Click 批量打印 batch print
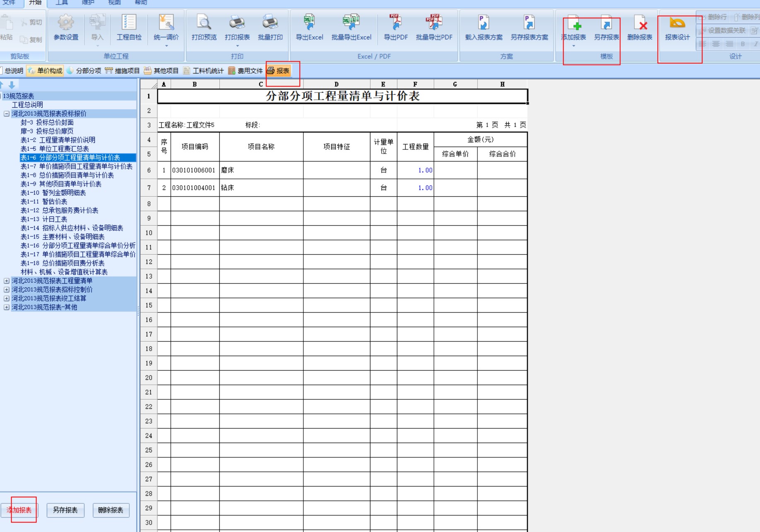This screenshot has width=760, height=532. [270, 28]
